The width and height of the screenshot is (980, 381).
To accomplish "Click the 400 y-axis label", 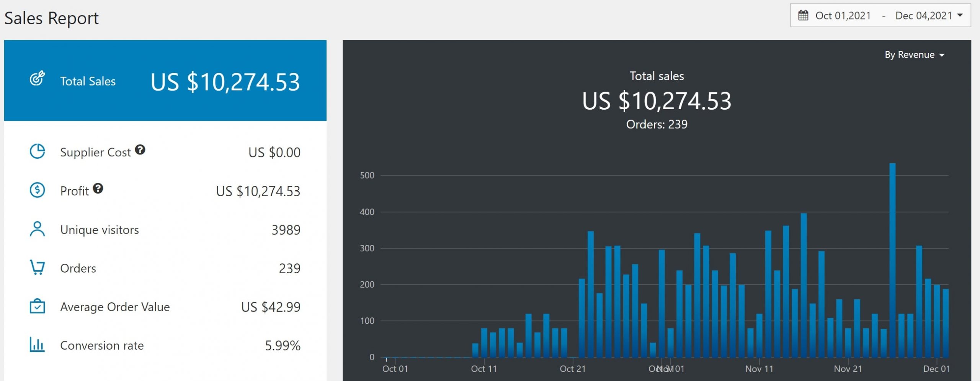I will point(367,212).
